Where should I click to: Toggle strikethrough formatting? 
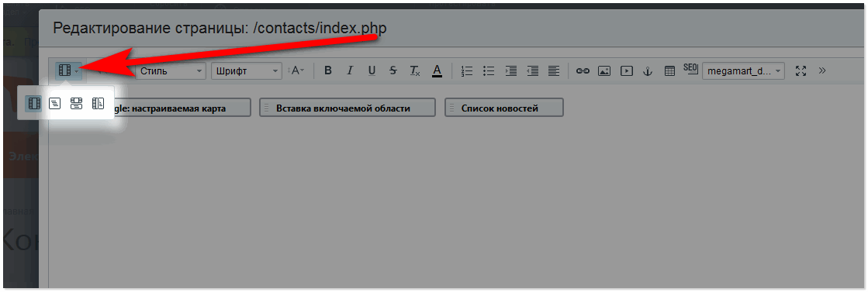coord(393,70)
